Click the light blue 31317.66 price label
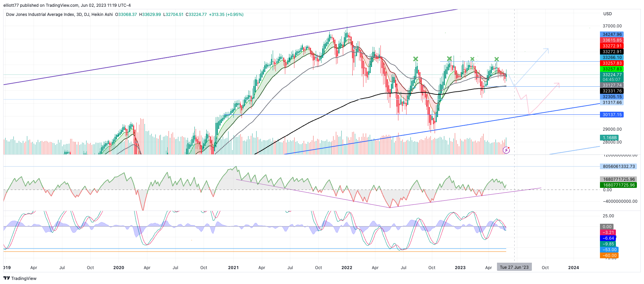The height and width of the screenshot is (284, 644). (x=612, y=103)
